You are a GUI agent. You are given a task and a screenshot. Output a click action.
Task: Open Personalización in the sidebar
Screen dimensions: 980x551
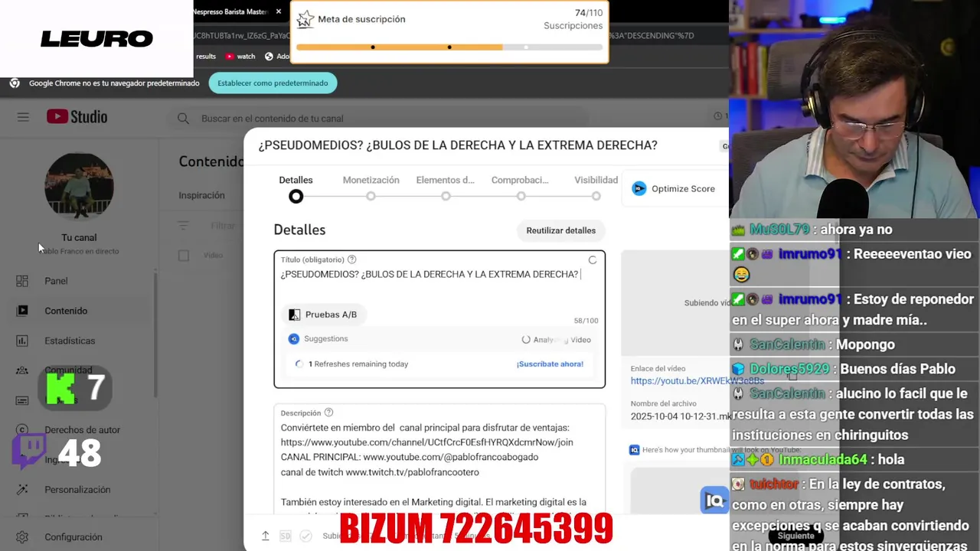(x=77, y=490)
